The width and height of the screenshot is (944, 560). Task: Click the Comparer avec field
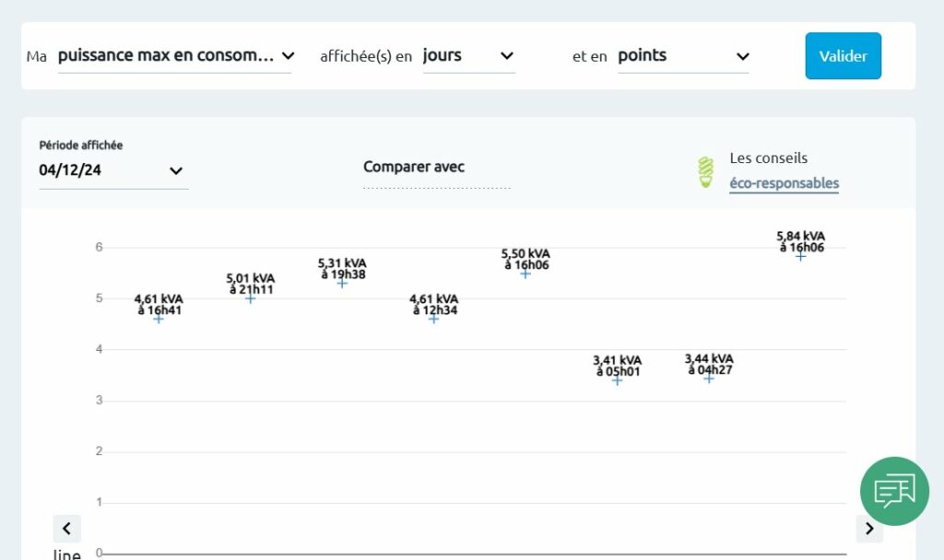pos(436,174)
